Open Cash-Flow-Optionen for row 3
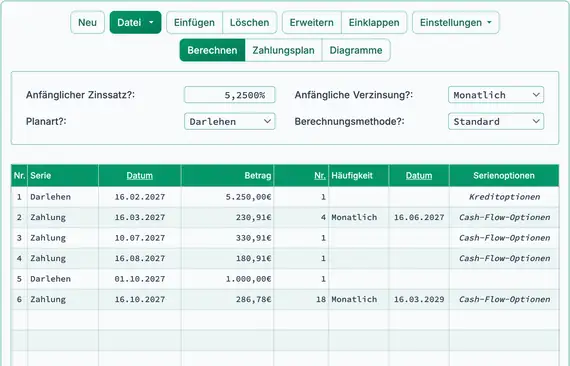This screenshot has height=366, width=570. pos(504,238)
